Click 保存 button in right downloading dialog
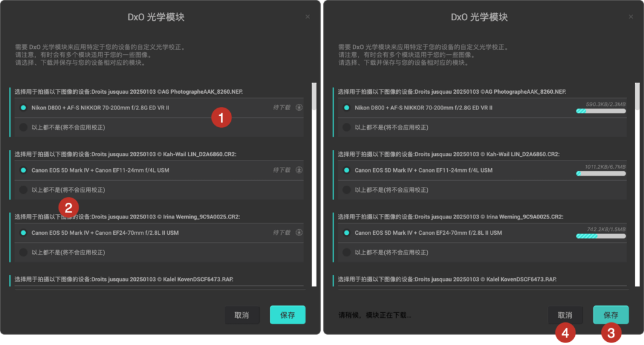Screen dimensions: 644x345 click(x=611, y=315)
